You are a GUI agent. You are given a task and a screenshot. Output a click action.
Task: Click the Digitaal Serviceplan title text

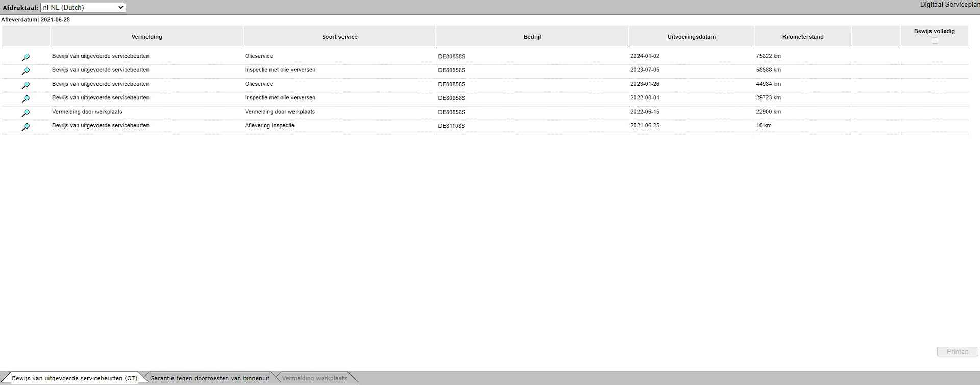[x=950, y=5]
